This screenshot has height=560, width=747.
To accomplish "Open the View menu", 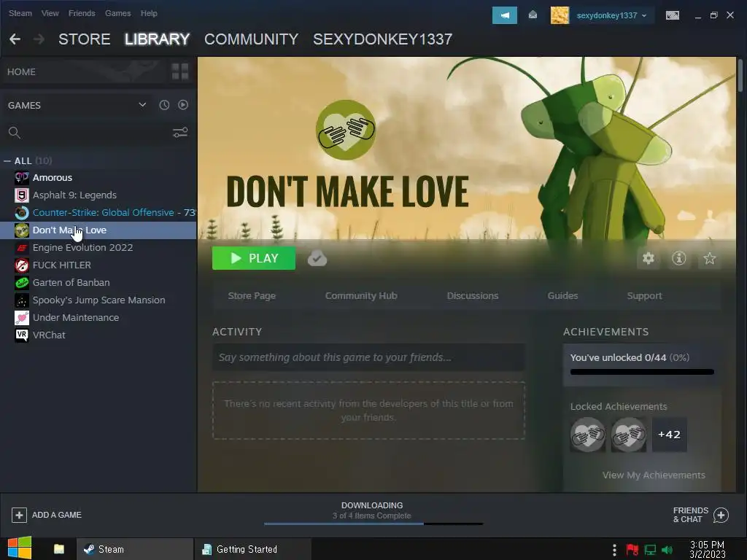I will point(50,13).
